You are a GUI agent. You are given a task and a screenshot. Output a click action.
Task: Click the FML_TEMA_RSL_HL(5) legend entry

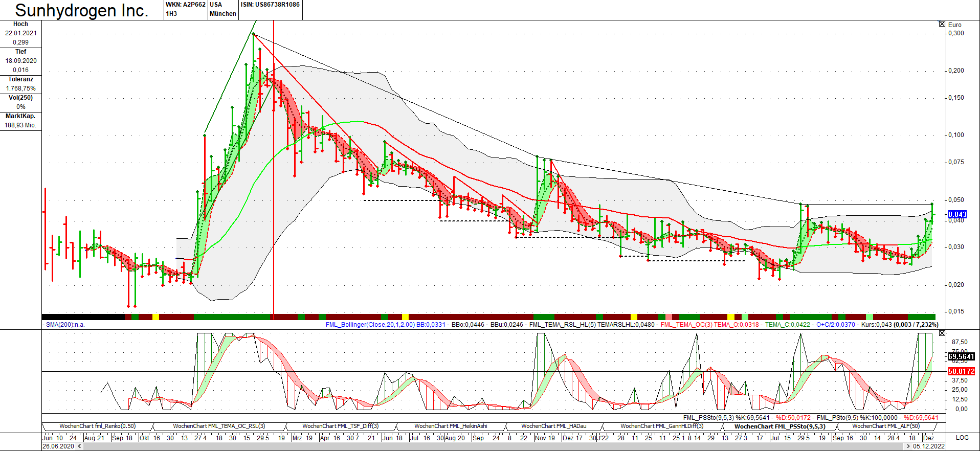(x=563, y=325)
